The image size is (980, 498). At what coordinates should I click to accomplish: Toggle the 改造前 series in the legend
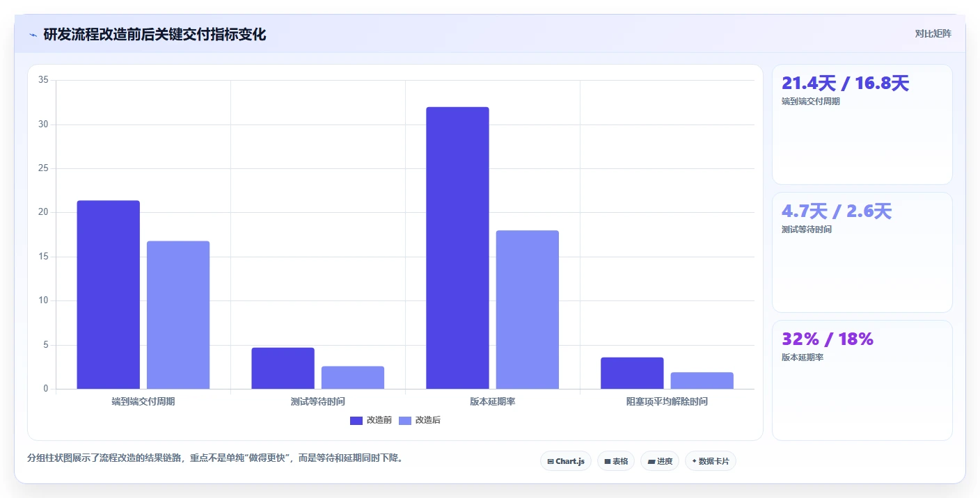point(371,420)
